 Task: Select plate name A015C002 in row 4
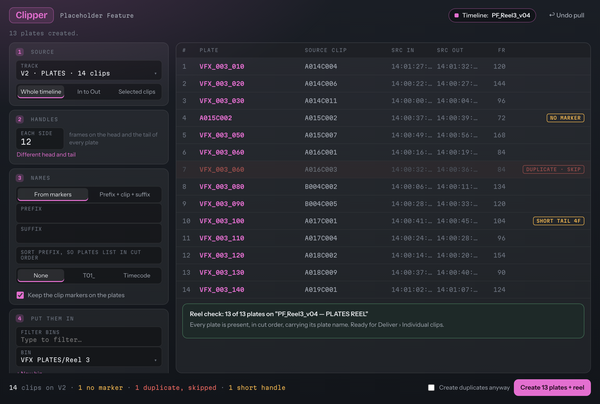[x=215, y=118]
